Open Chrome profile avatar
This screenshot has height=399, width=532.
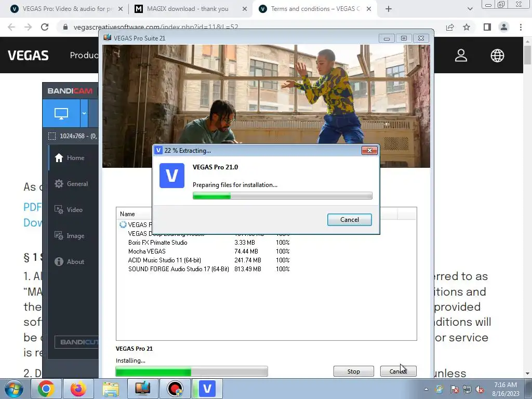[x=504, y=27]
